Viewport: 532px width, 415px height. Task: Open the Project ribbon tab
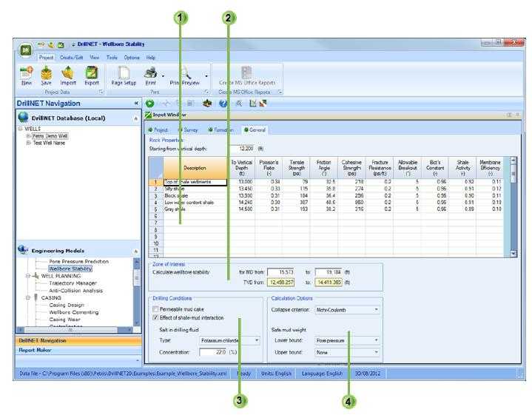(x=46, y=58)
